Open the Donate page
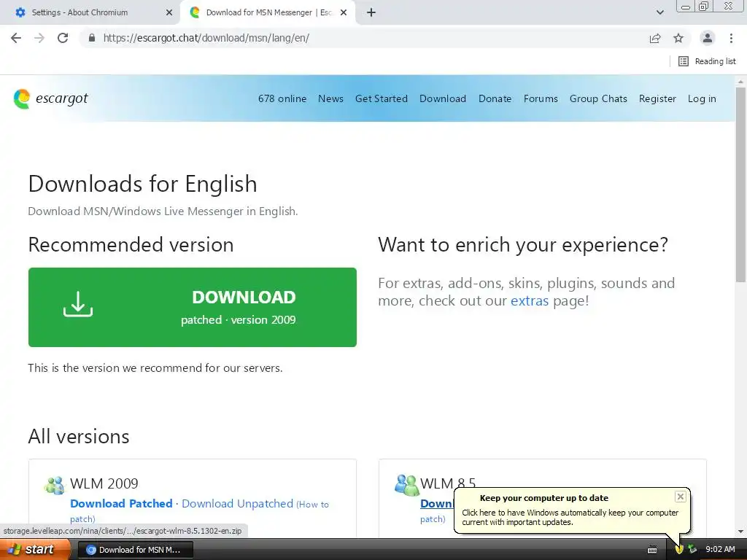Image resolution: width=747 pixels, height=560 pixels. (x=495, y=98)
